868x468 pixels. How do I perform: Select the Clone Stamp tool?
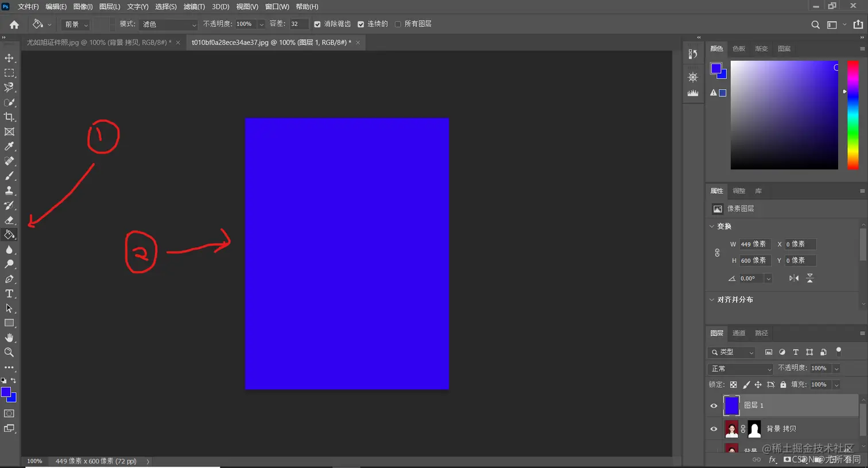(9, 191)
